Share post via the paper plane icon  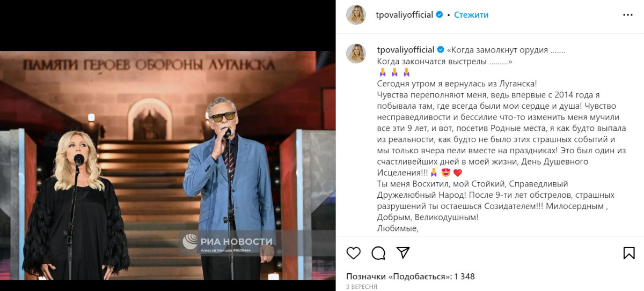point(403,253)
